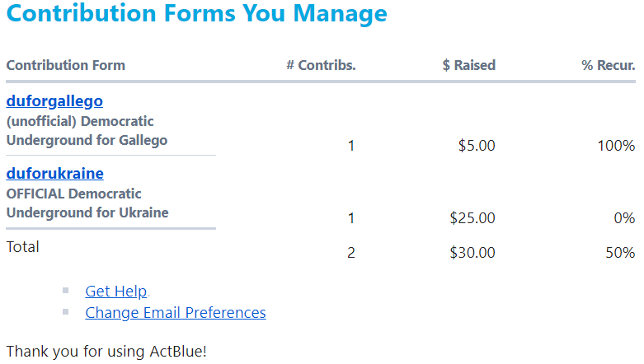The width and height of the screenshot is (644, 364).
Task: Click the Get Help link
Action: pyautogui.click(x=115, y=291)
